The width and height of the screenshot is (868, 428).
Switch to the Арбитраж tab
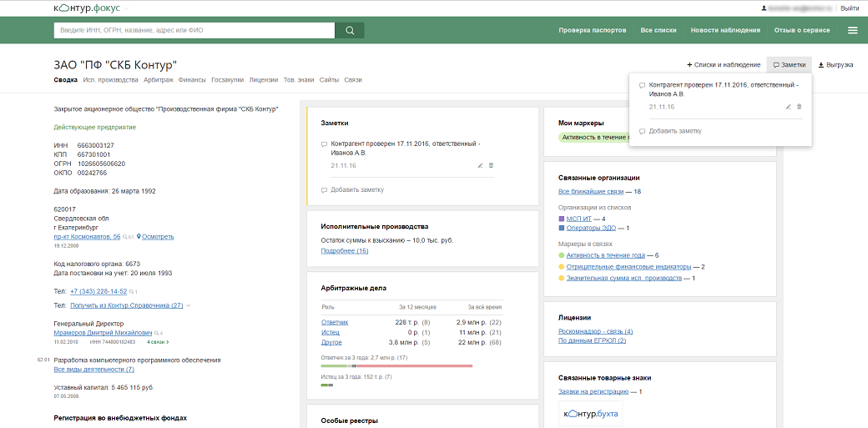[158, 80]
